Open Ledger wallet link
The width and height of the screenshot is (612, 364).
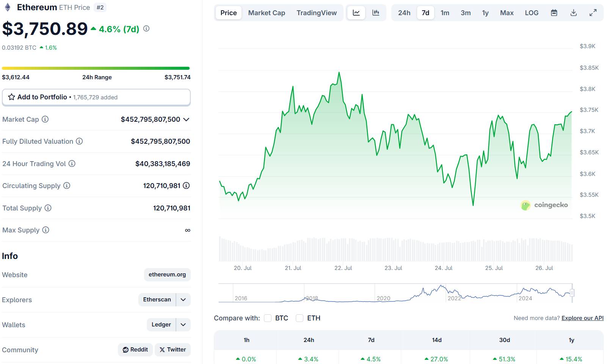pyautogui.click(x=161, y=325)
